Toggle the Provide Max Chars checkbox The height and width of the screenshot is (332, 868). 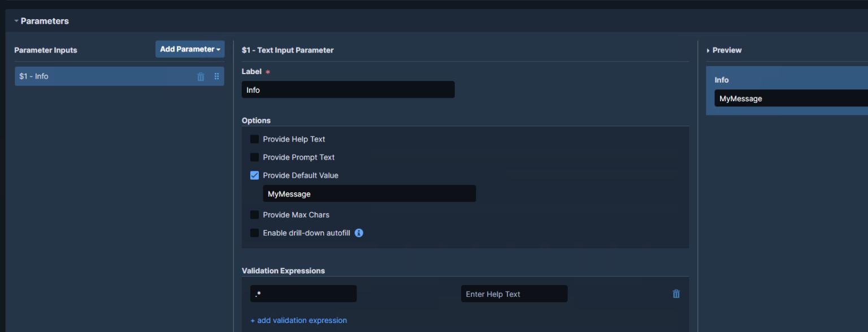(254, 215)
